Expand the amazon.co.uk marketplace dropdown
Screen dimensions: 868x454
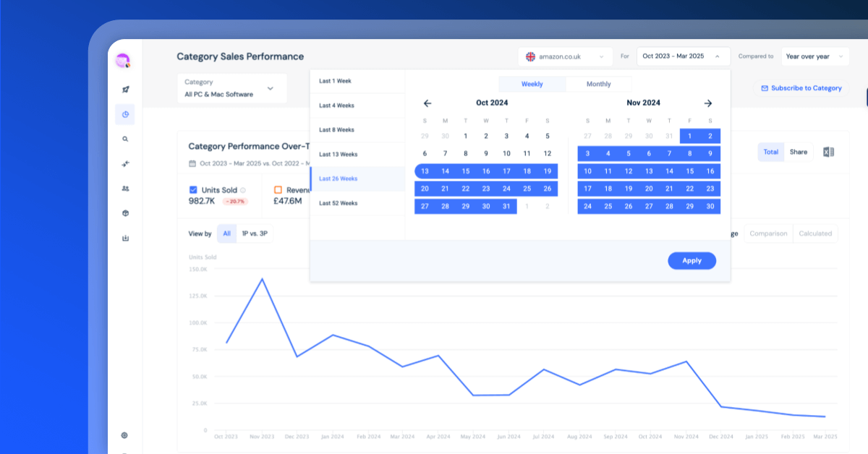tap(565, 56)
